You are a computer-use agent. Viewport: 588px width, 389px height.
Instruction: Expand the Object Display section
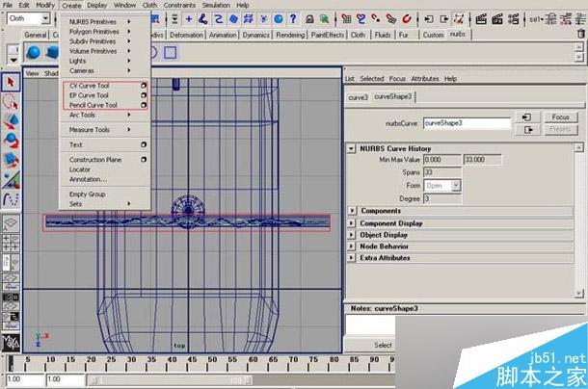[x=352, y=235]
